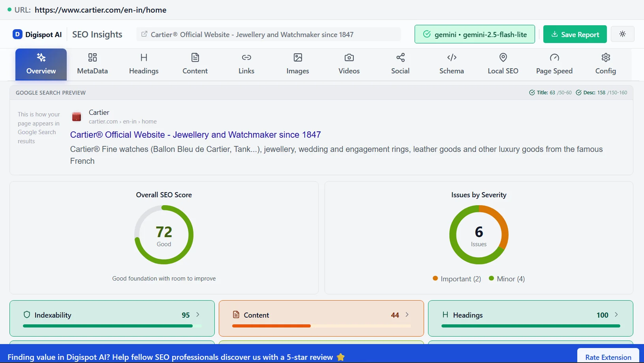Open the Schema markup code icon
The image size is (644, 363).
coord(451,58)
